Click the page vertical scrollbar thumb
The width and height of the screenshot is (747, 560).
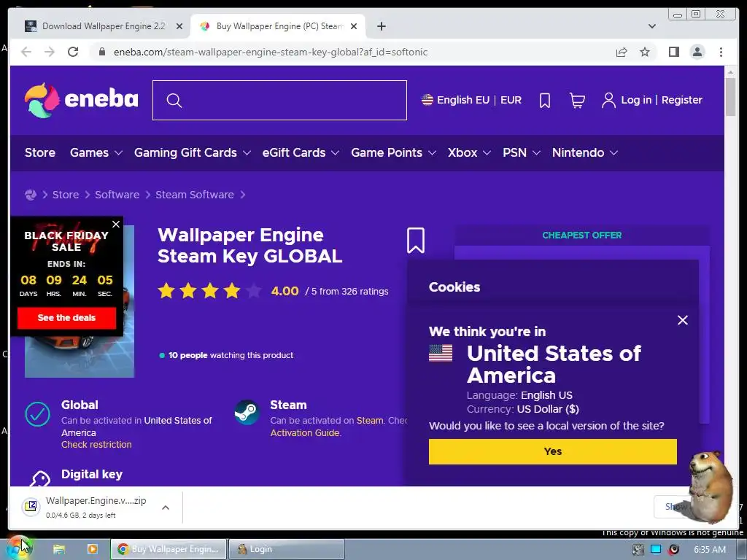pos(730,97)
